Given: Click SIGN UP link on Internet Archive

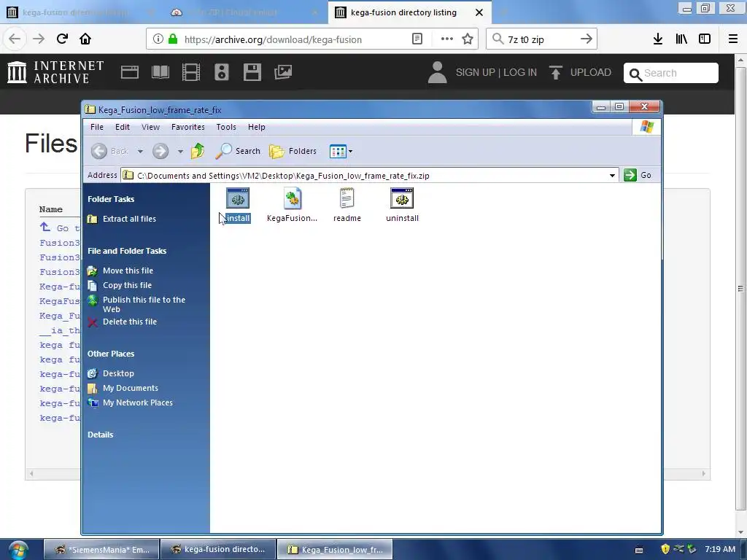Looking at the screenshot, I should coord(476,72).
